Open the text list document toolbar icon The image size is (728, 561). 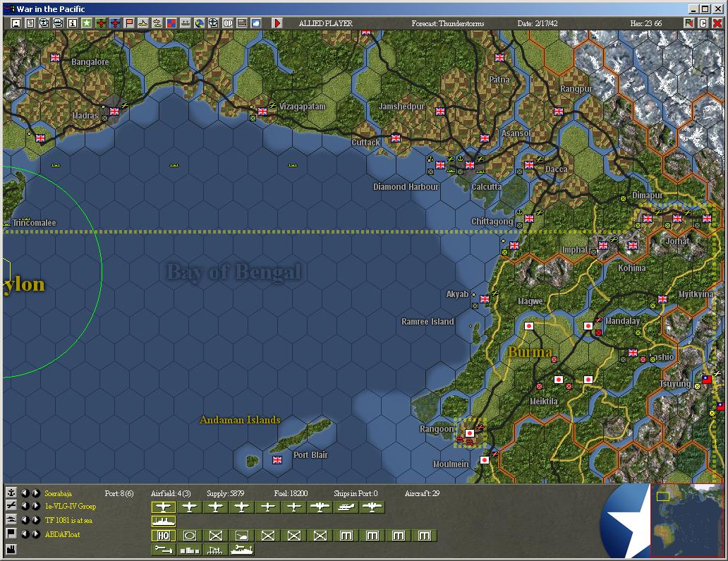[x=30, y=23]
